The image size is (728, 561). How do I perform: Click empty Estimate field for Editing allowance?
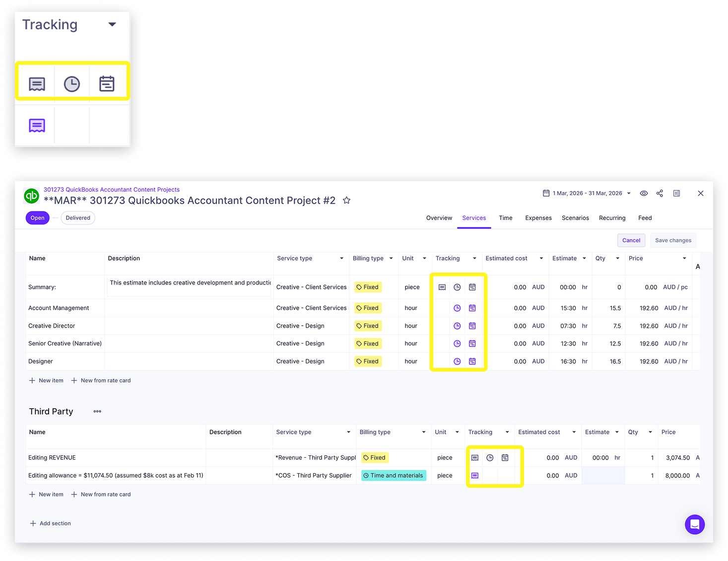pos(603,476)
